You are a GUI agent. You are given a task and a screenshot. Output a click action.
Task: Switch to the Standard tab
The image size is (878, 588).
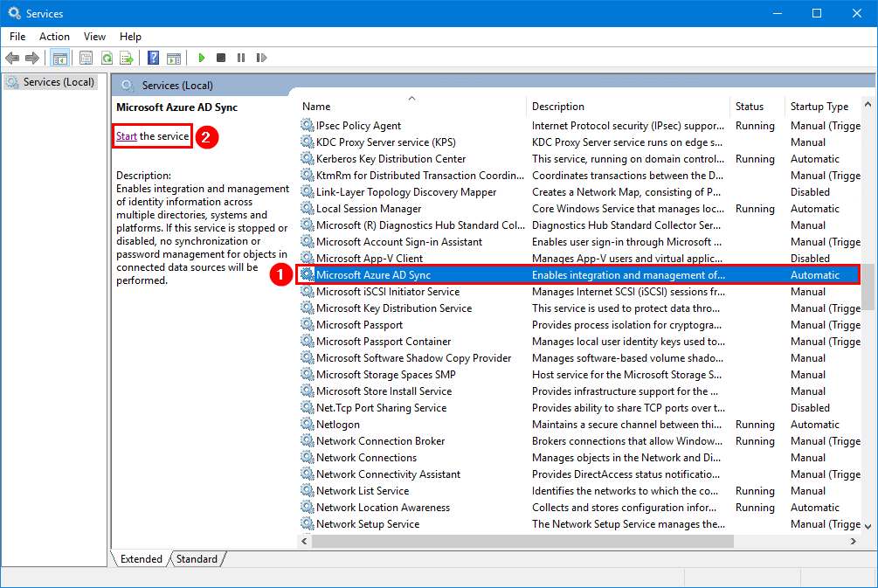197,559
